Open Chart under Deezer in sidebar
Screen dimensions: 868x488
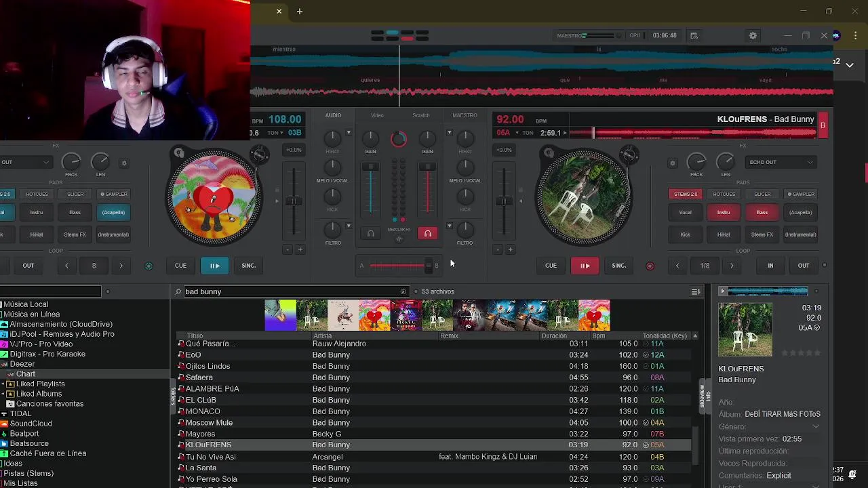(26, 374)
